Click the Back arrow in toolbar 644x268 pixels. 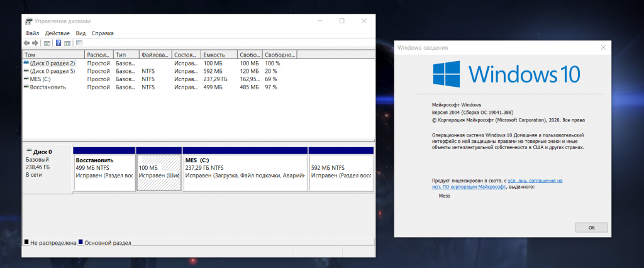pos(26,43)
